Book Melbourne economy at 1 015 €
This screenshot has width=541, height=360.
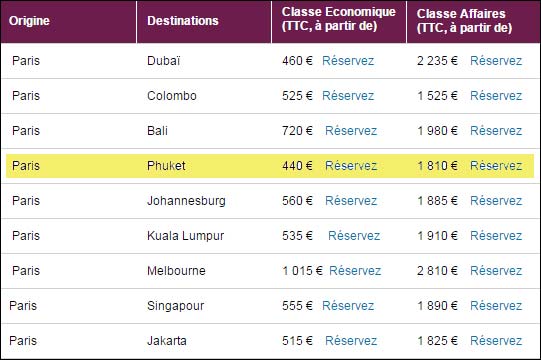pyautogui.click(x=355, y=271)
